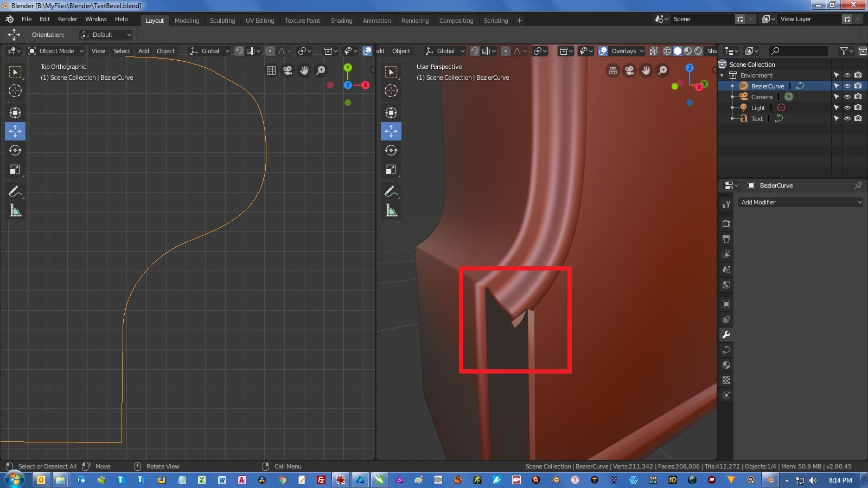
Task: Open the Render menu
Action: 68,19
